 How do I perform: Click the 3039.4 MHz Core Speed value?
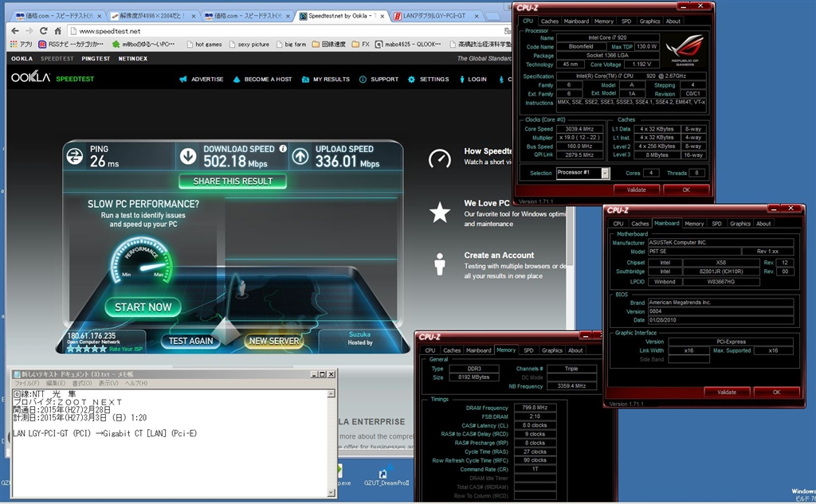click(x=580, y=129)
